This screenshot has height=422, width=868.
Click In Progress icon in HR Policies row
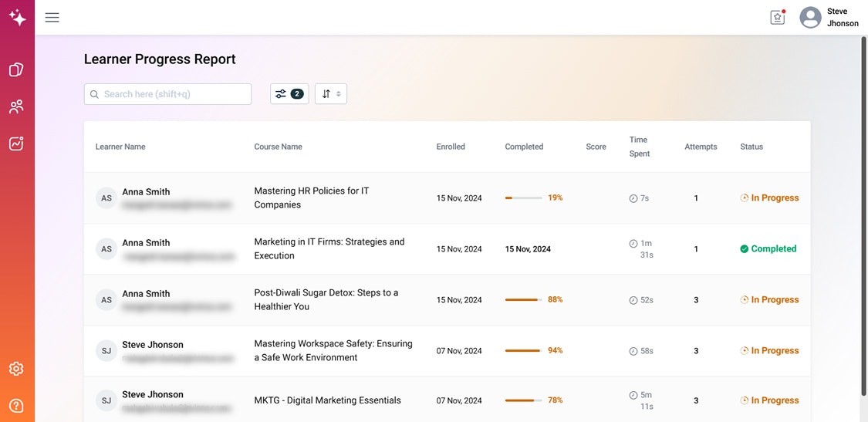(744, 197)
